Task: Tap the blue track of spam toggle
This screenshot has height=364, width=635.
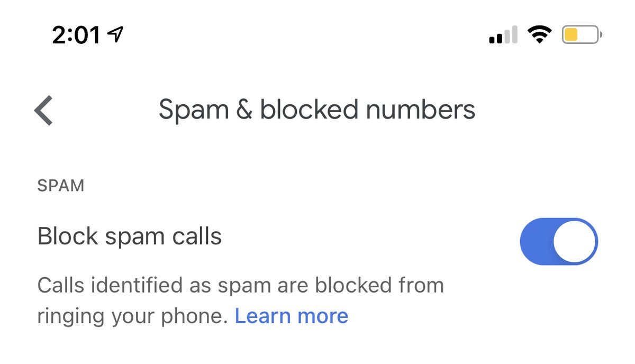Action: pos(536,242)
